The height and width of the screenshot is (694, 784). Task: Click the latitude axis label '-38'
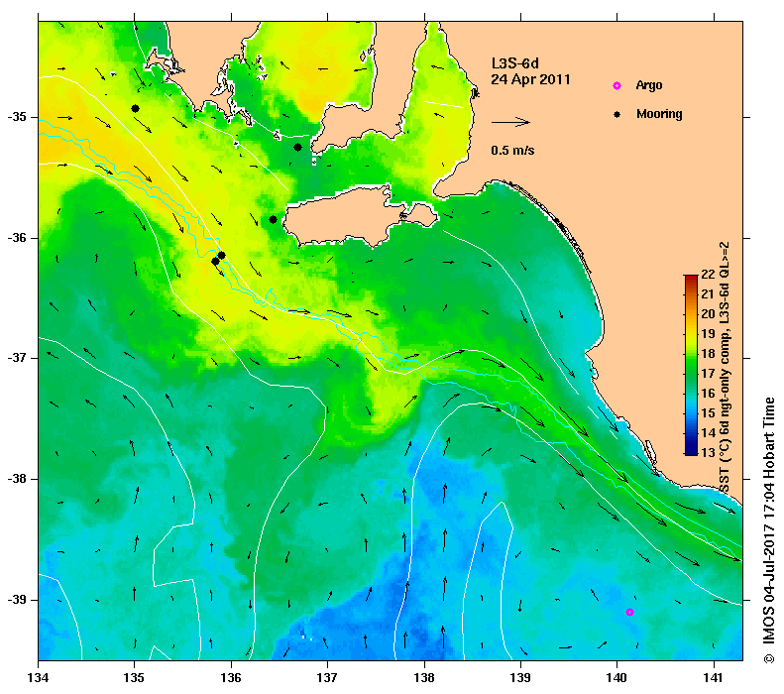click(17, 479)
